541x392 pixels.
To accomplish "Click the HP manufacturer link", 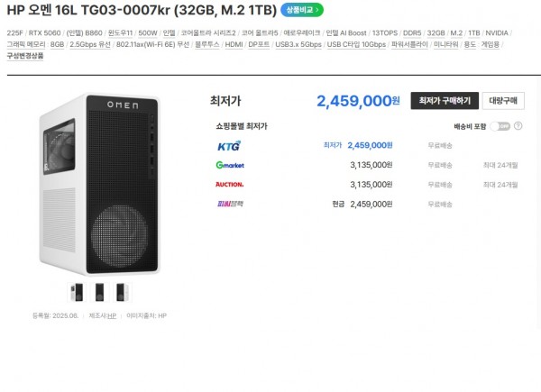I will [112, 316].
